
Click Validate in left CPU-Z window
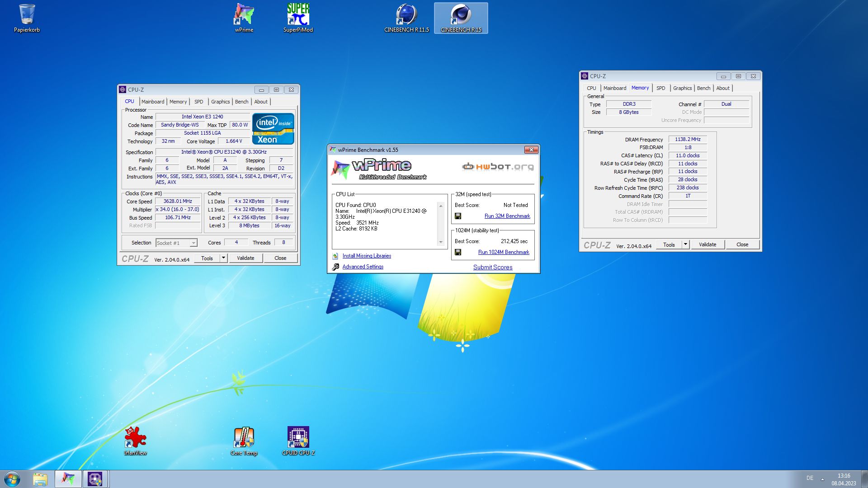(x=245, y=258)
